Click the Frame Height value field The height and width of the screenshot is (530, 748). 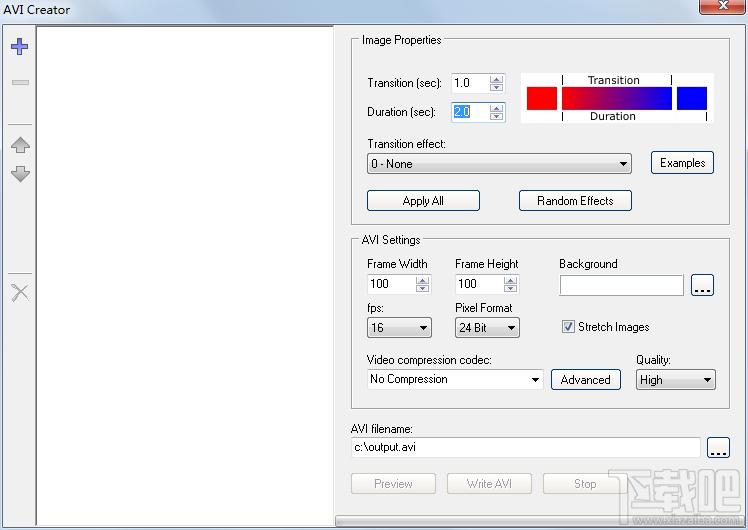pos(479,284)
